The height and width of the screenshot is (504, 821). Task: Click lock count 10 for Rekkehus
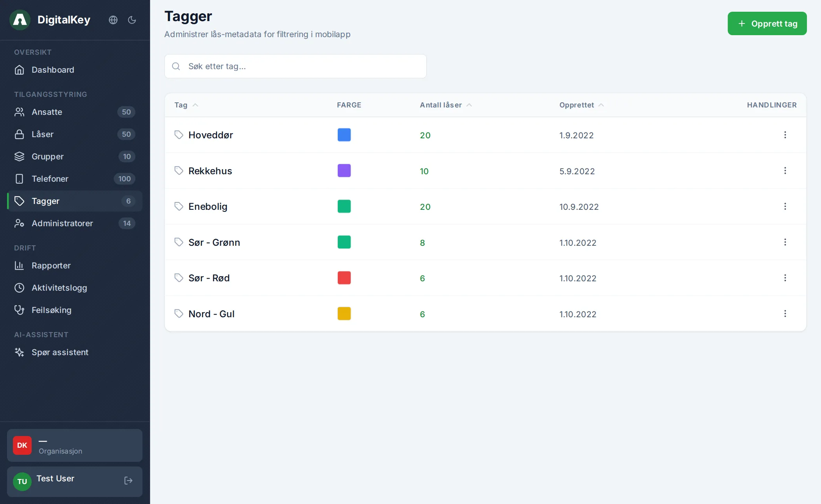(424, 172)
